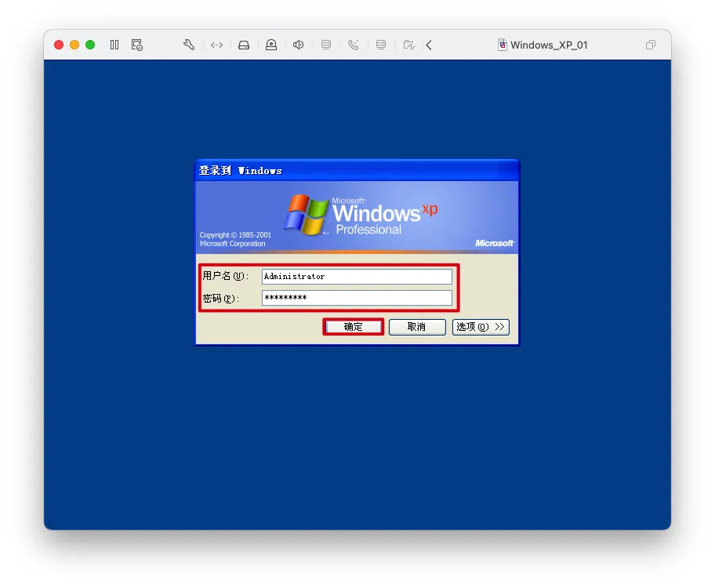This screenshot has height=588, width=715.
Task: Open the snapshot manager icon
Action: [x=136, y=45]
